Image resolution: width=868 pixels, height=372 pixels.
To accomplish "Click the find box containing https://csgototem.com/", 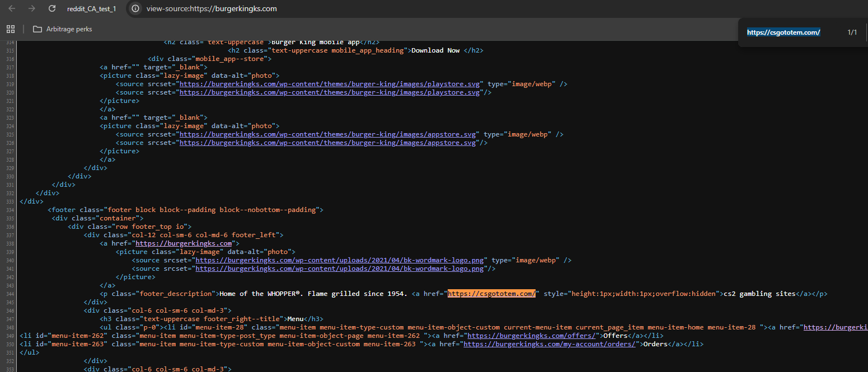I will pyautogui.click(x=783, y=32).
